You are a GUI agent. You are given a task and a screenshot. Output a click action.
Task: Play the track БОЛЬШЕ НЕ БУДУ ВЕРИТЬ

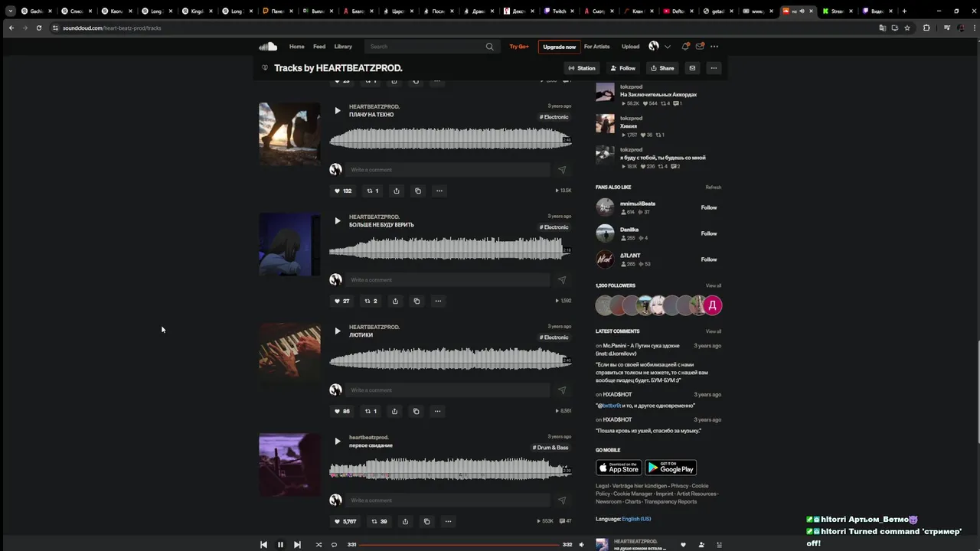337,221
